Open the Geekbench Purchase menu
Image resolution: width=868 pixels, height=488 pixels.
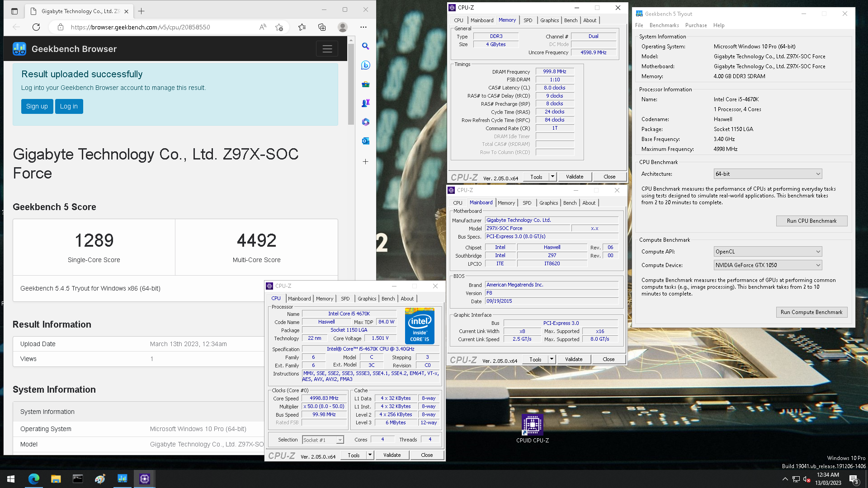point(696,25)
